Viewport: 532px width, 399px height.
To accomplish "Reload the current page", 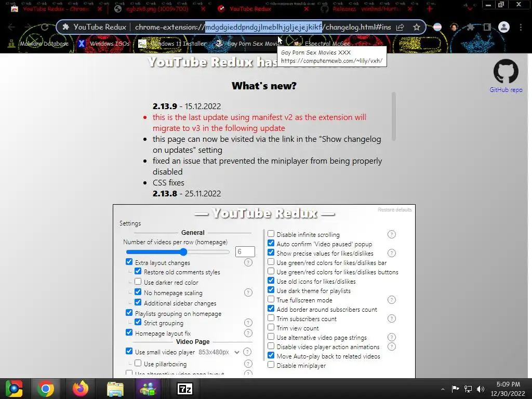I will 45,27.
